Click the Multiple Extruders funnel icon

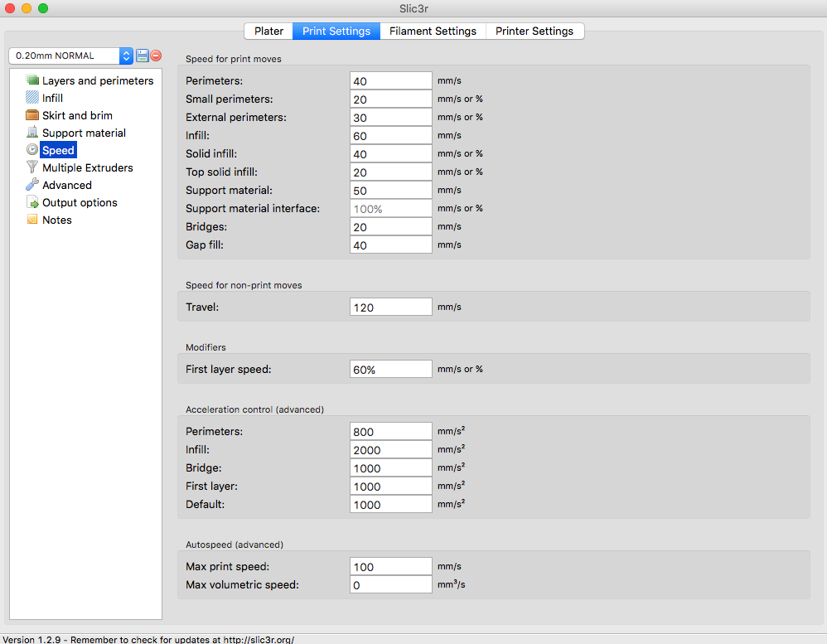point(32,167)
